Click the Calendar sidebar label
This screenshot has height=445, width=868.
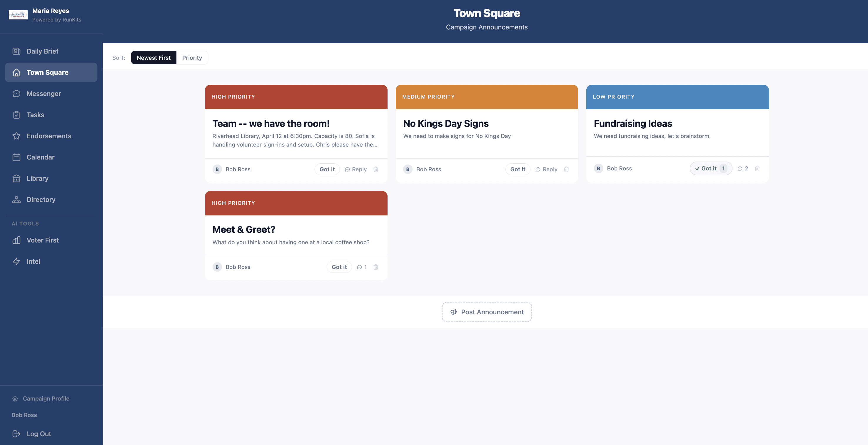(41, 157)
